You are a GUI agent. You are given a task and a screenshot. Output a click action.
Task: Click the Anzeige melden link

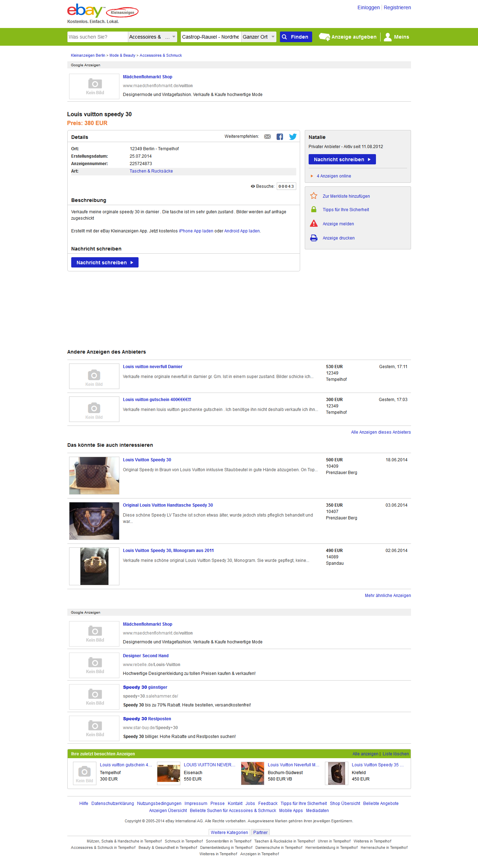click(x=338, y=224)
